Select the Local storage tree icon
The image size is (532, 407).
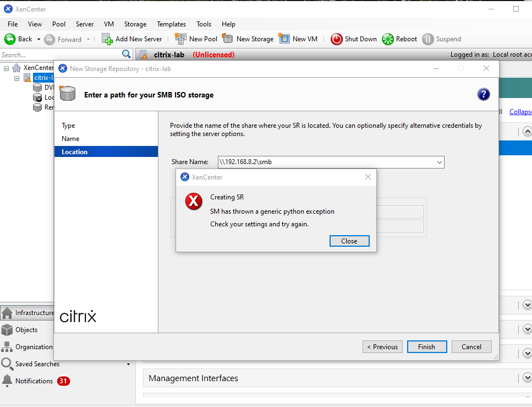click(x=37, y=97)
